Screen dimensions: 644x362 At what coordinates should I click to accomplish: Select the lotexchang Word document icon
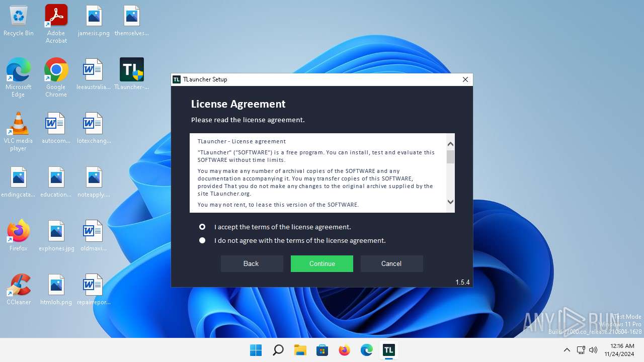tap(94, 128)
